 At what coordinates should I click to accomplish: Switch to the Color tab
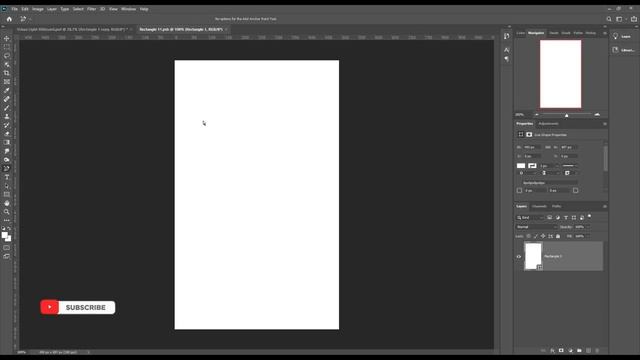(521, 33)
